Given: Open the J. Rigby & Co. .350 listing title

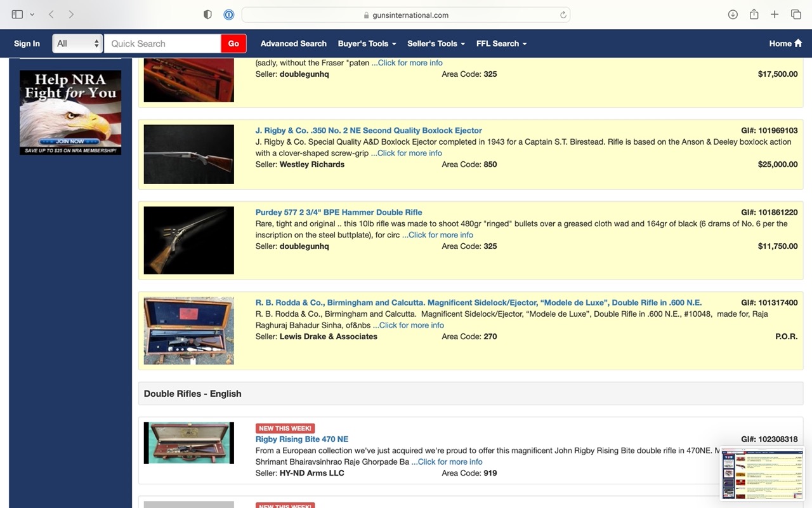Looking at the screenshot, I should click(369, 130).
